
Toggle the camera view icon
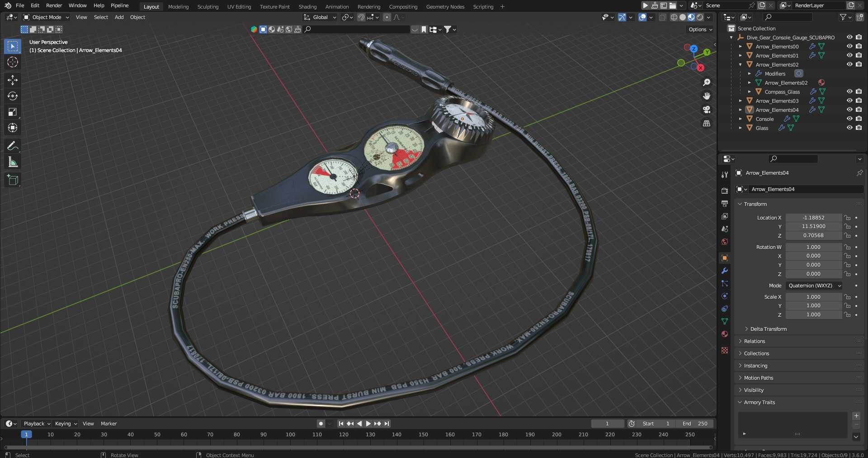point(707,110)
